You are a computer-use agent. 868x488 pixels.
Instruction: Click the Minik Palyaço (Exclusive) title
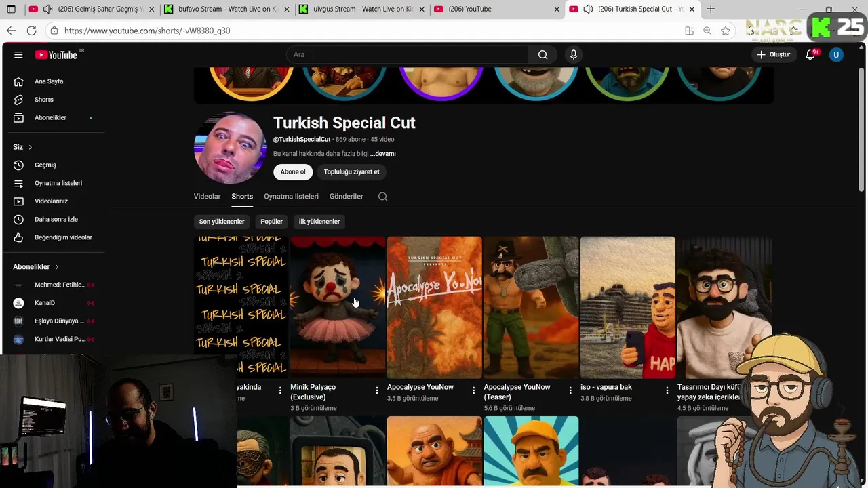[313, 392]
